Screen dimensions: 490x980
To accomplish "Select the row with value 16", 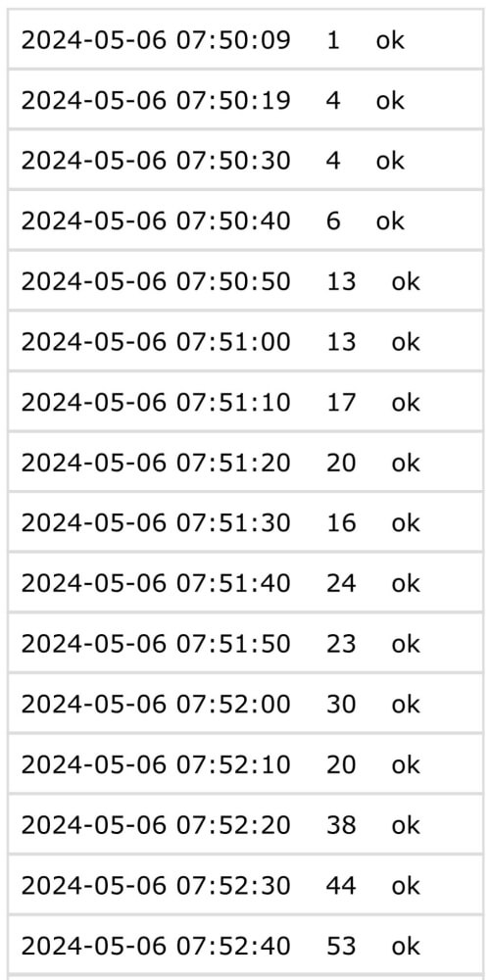I will pos(245,522).
